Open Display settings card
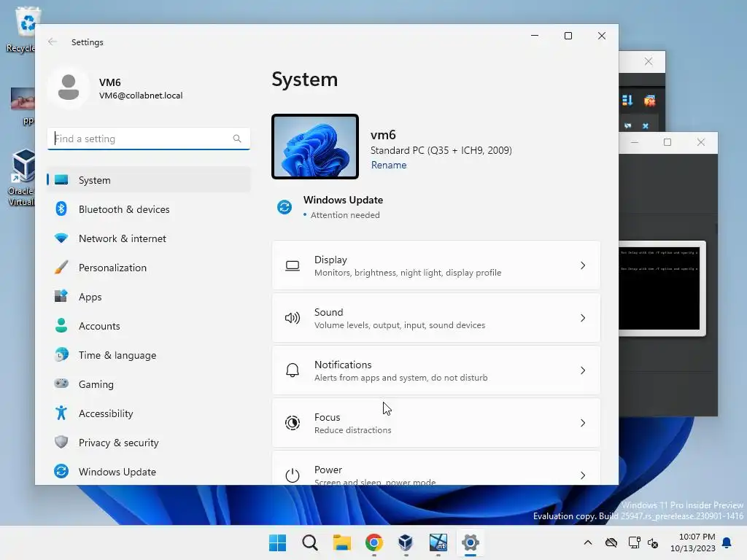Viewport: 747px width, 560px height. (x=436, y=265)
